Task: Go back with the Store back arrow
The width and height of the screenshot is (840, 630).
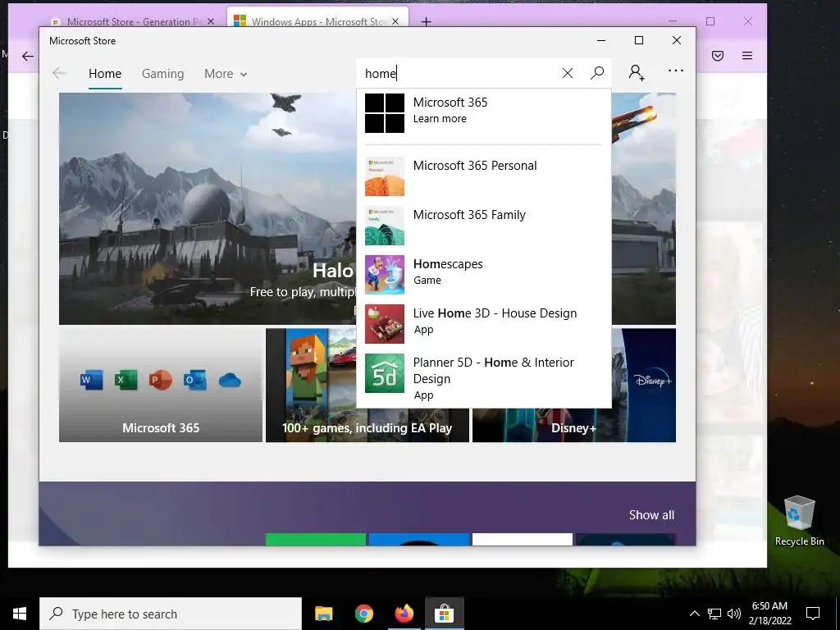Action: tap(59, 73)
